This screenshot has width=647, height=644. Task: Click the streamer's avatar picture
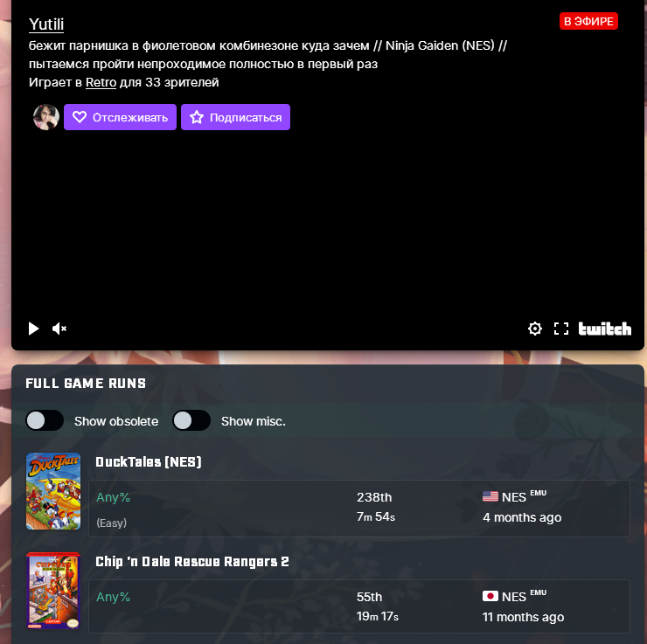tap(46, 117)
